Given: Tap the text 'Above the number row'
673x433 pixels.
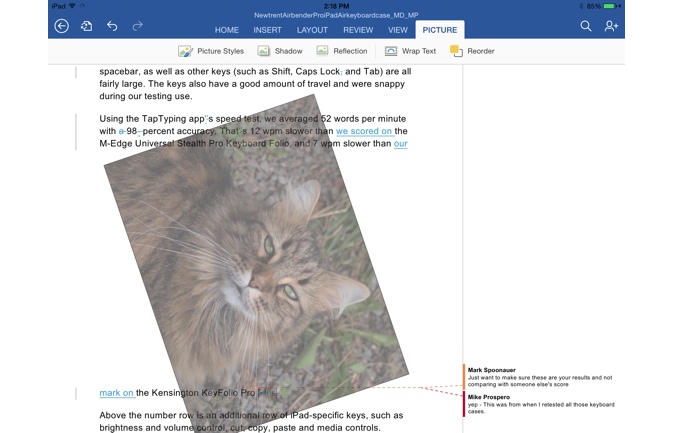Looking at the screenshot, I should click(x=147, y=415).
